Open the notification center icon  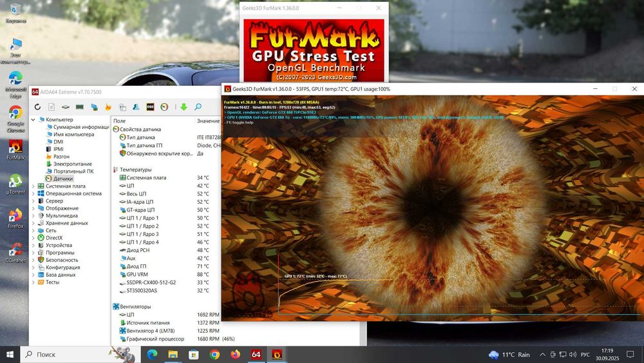coord(630,355)
